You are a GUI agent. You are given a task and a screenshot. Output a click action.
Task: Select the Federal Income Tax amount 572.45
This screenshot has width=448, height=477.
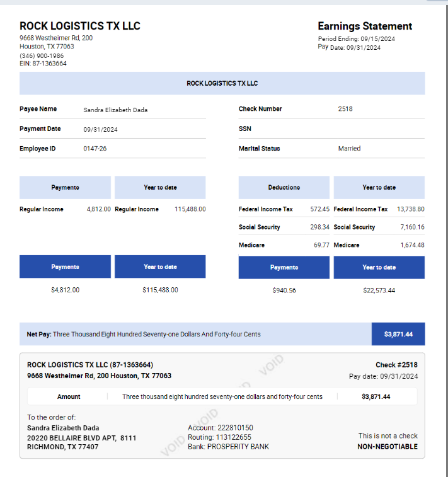pos(319,209)
